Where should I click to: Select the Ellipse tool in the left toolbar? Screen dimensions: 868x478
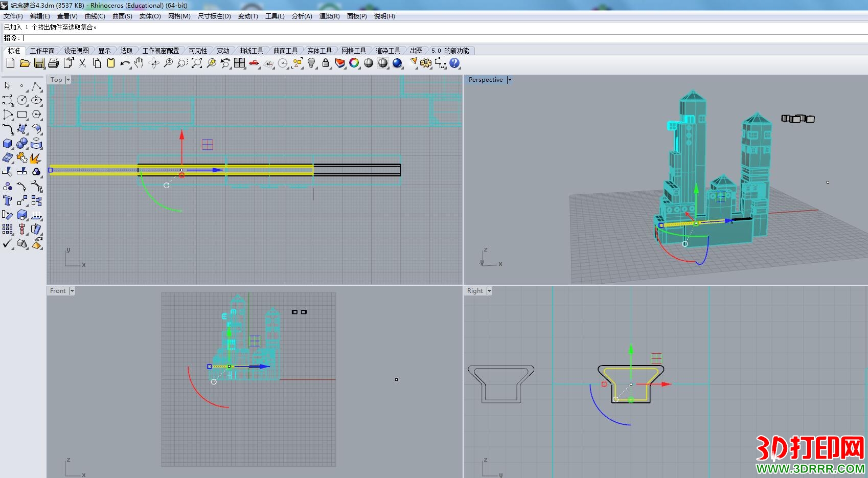click(x=36, y=100)
